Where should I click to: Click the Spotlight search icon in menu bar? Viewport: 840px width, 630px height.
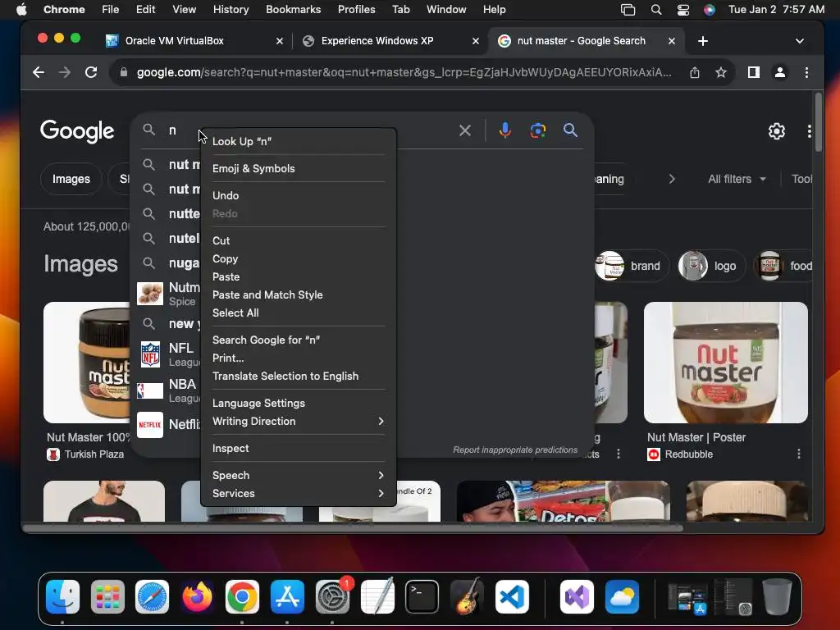655,10
